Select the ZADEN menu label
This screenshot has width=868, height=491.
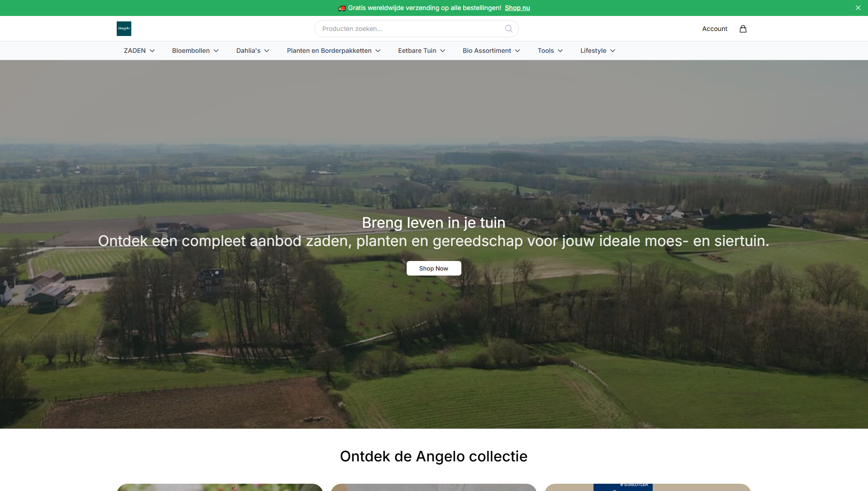[134, 51]
